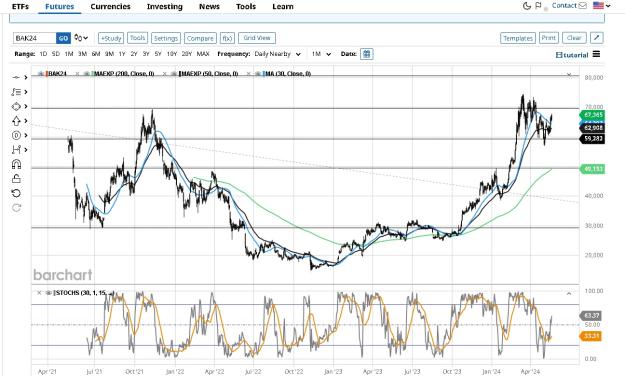Image resolution: width=625 pixels, height=376 pixels.
Task: Select the Fibonacci lines tool
Action: pos(16,92)
